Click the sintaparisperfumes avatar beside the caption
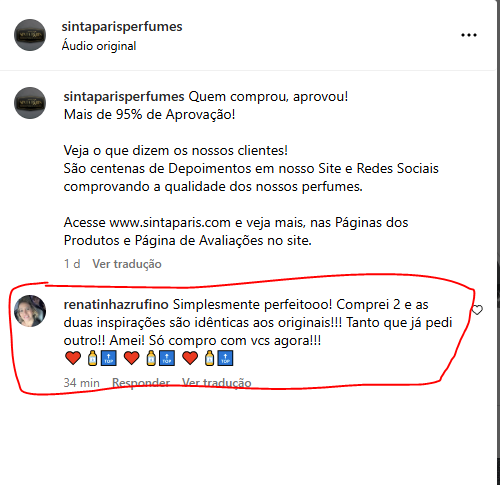The height and width of the screenshot is (485, 500). (30, 103)
